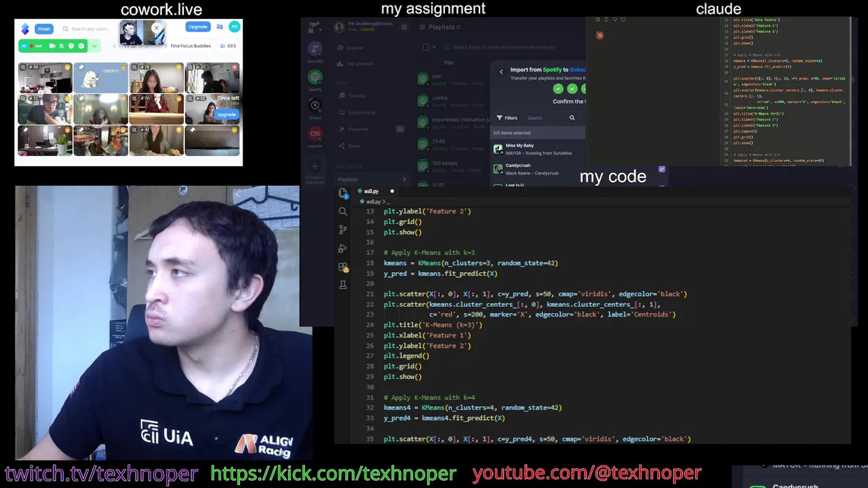Open the 'I CAN DO IT' bear tile
Screen dimensions: 868x488
(x=100, y=77)
